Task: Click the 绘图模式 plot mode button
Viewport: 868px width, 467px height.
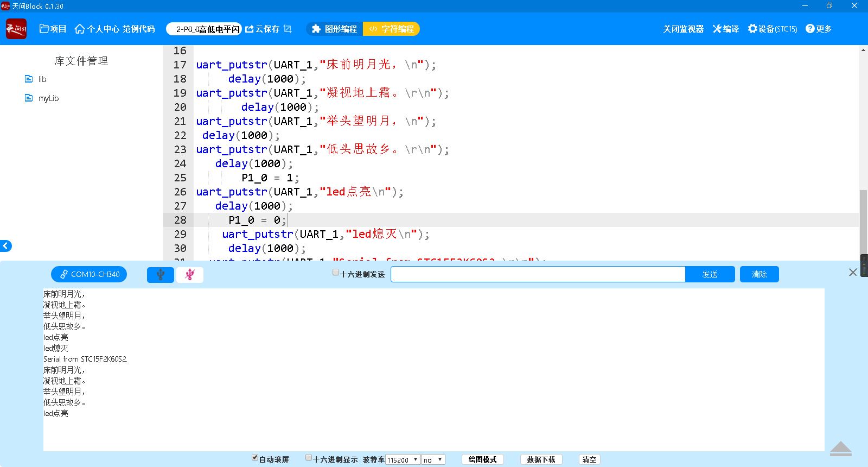Action: click(x=483, y=459)
